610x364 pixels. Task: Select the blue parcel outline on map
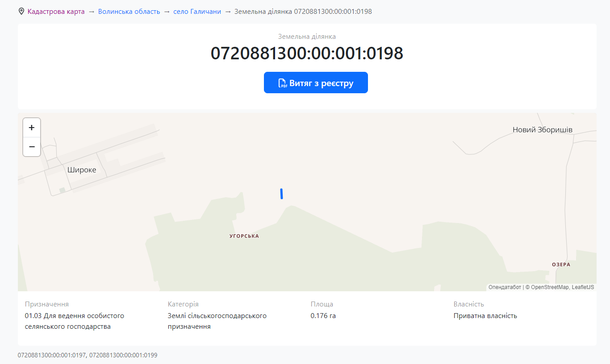click(281, 194)
